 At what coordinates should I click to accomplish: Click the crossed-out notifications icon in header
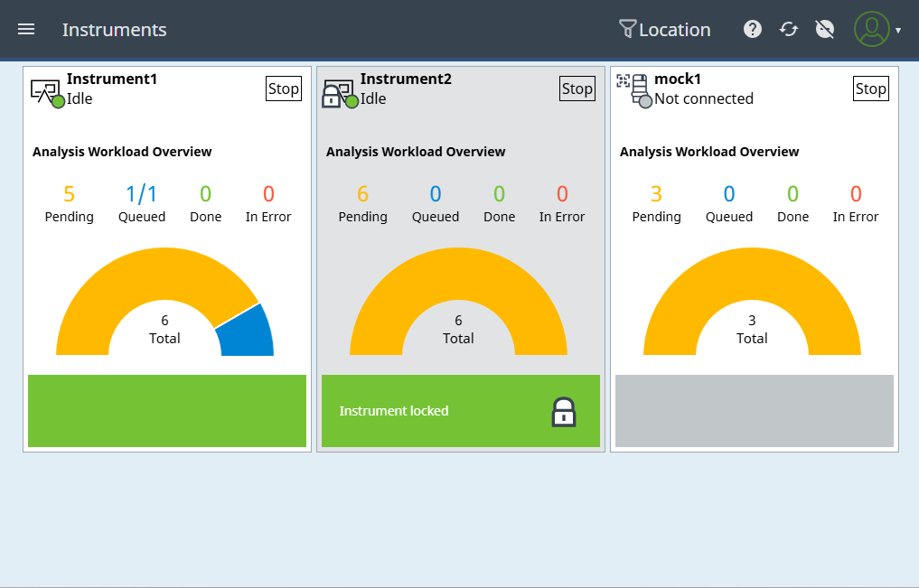[x=824, y=29]
